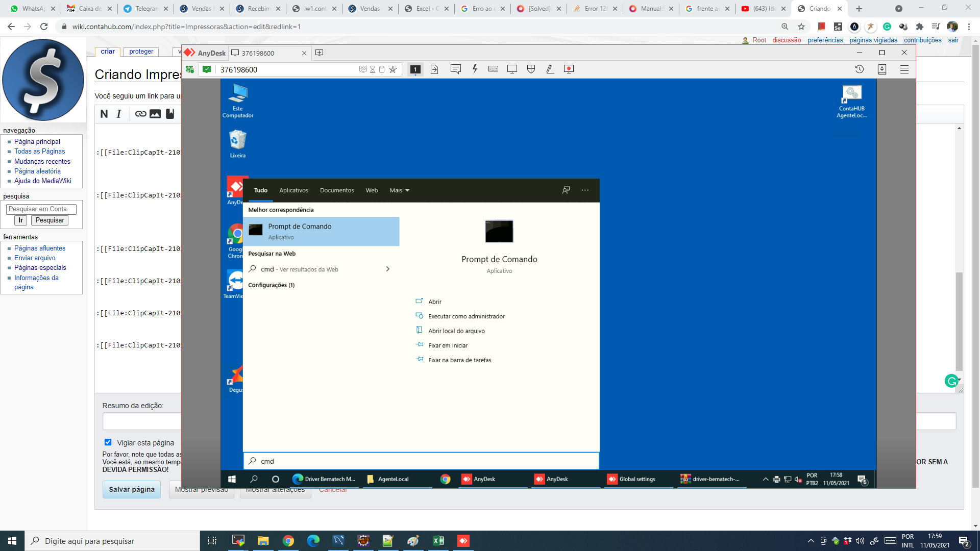The image size is (980, 551).
Task: Select 'Prompt de Comando' best match result
Action: [322, 231]
